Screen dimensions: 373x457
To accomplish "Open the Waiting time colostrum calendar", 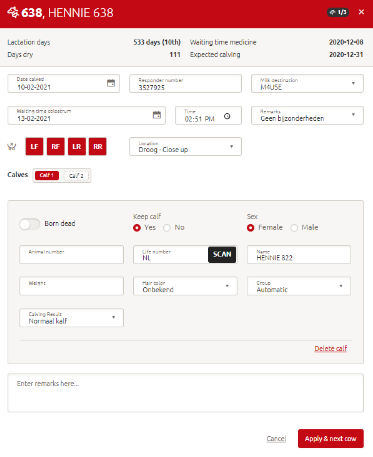I will (157, 115).
